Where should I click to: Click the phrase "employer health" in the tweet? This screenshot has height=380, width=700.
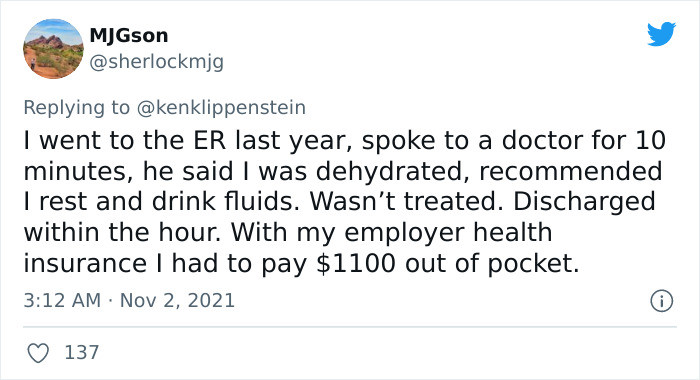click(448, 233)
